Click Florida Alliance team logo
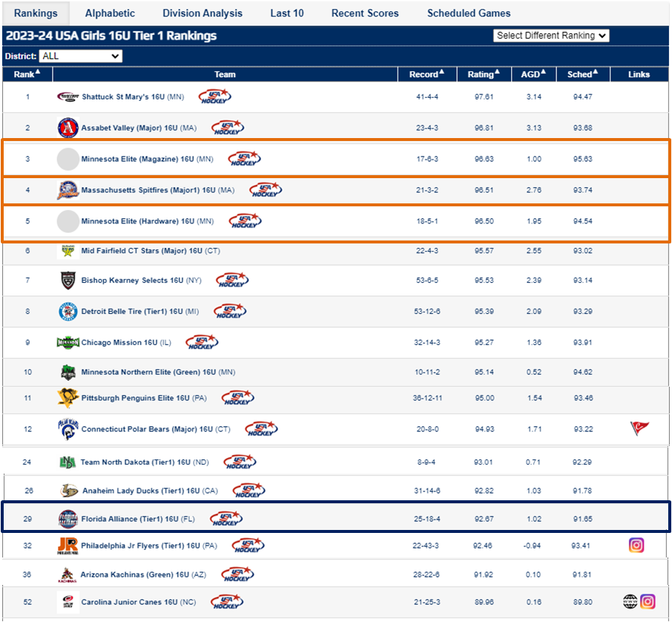 click(67, 519)
